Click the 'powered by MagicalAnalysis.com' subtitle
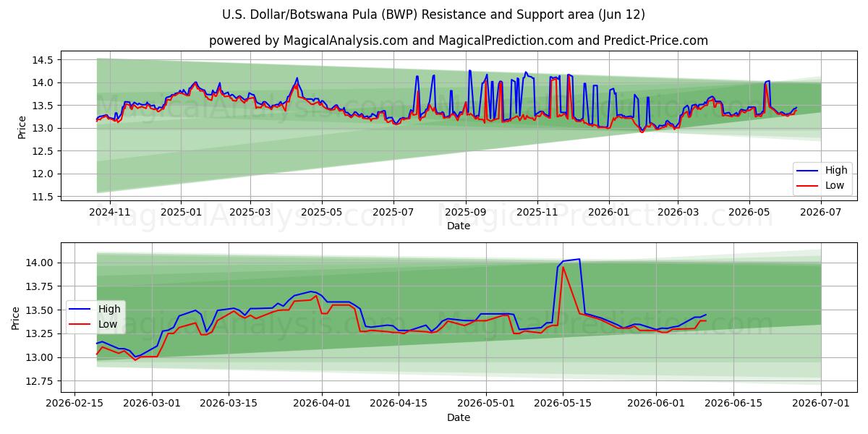This screenshot has height=434, width=868. 459,41
